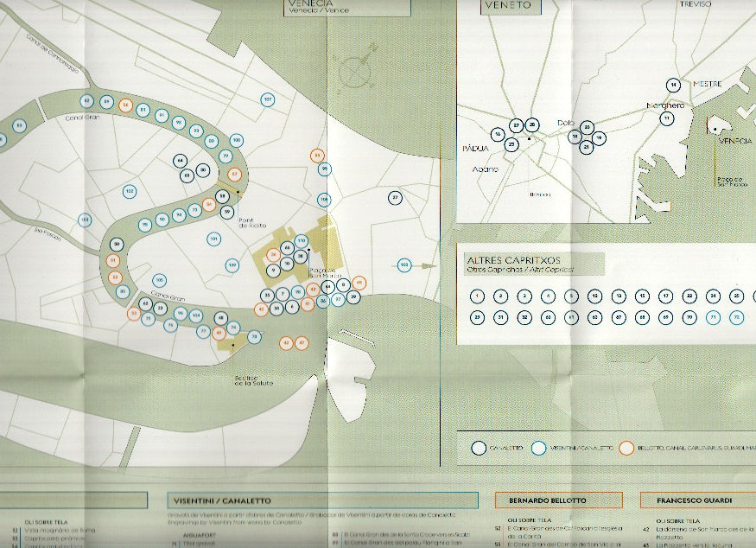Open the VISENTINI / CANALETTO section header
This screenshot has width=756, height=548.
[322, 500]
